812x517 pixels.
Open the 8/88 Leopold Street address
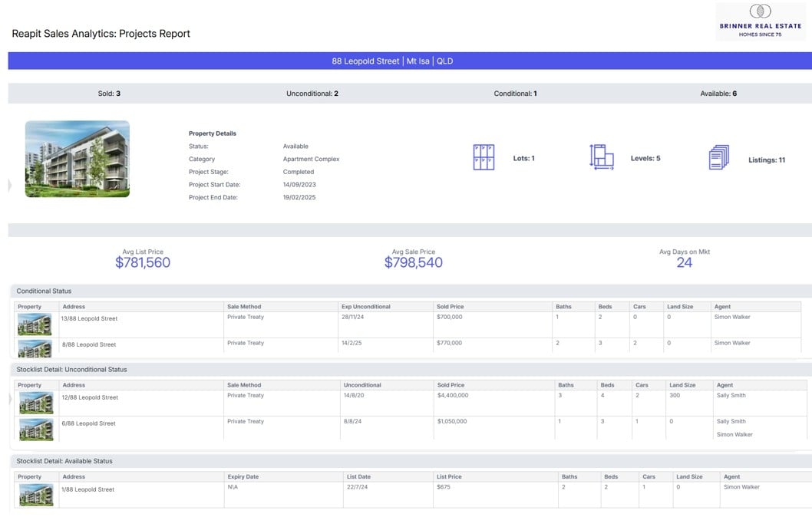89,344
